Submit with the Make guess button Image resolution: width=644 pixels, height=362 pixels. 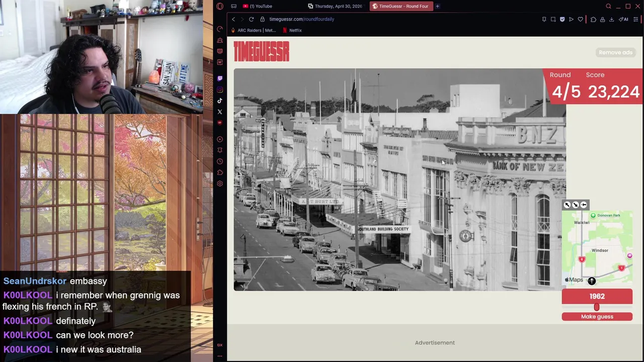click(597, 317)
